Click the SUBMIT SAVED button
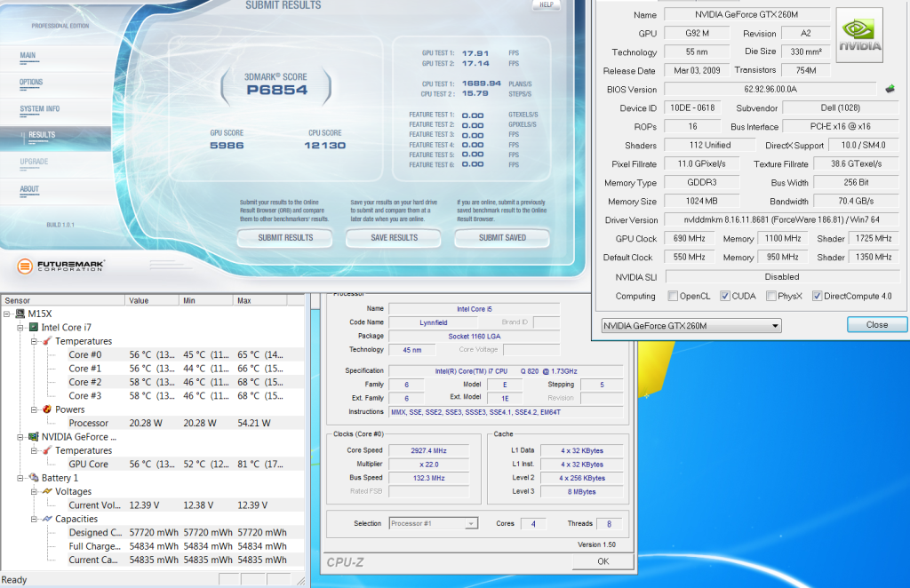Screen dimensions: 910x588 point(503,238)
